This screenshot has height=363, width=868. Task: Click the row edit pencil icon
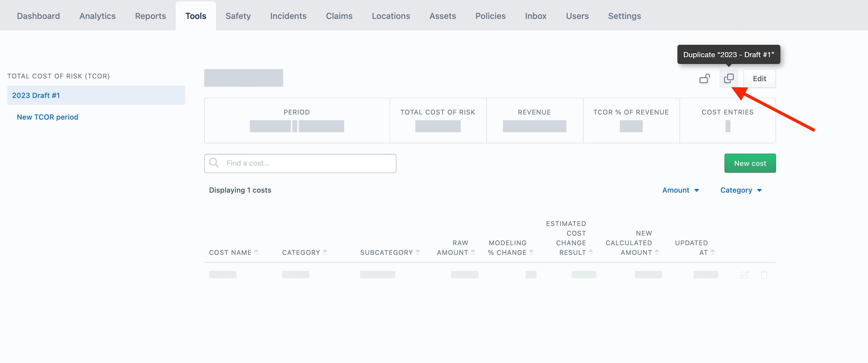(x=745, y=275)
